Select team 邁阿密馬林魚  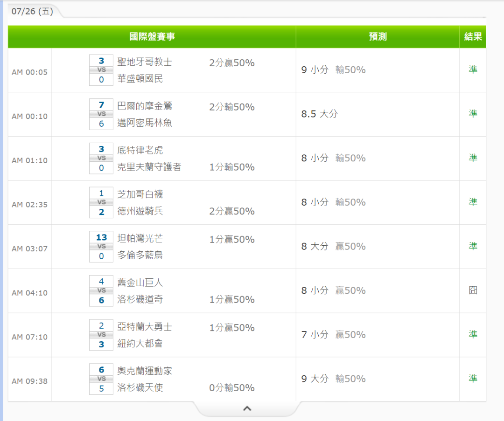pos(145,123)
